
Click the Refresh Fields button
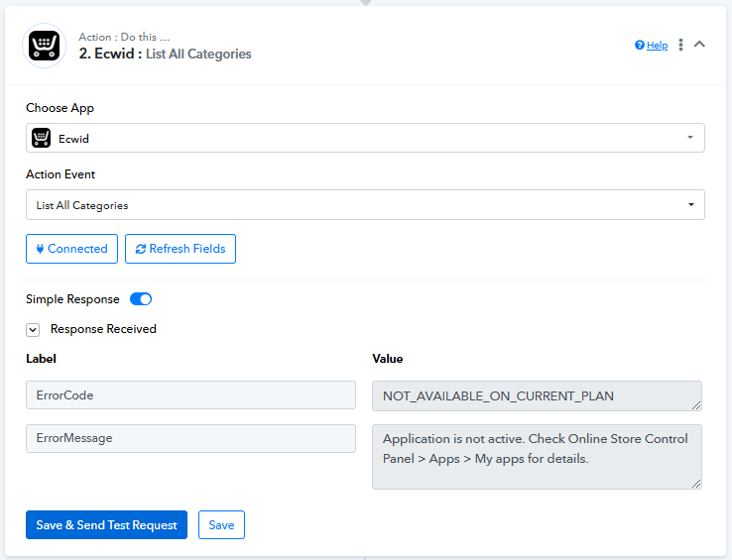181,249
